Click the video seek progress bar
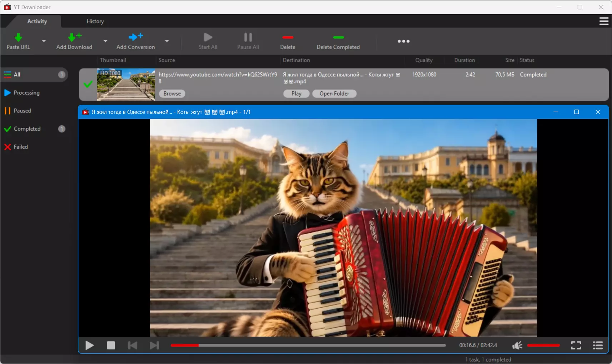The image size is (612, 364). click(x=308, y=345)
